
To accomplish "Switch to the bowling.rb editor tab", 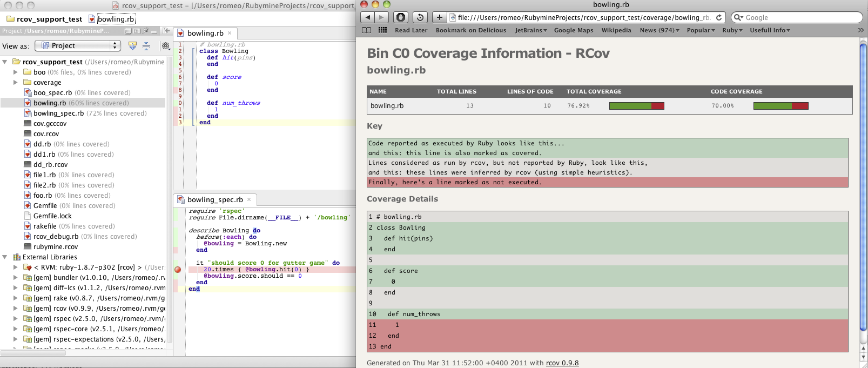I will coord(205,33).
